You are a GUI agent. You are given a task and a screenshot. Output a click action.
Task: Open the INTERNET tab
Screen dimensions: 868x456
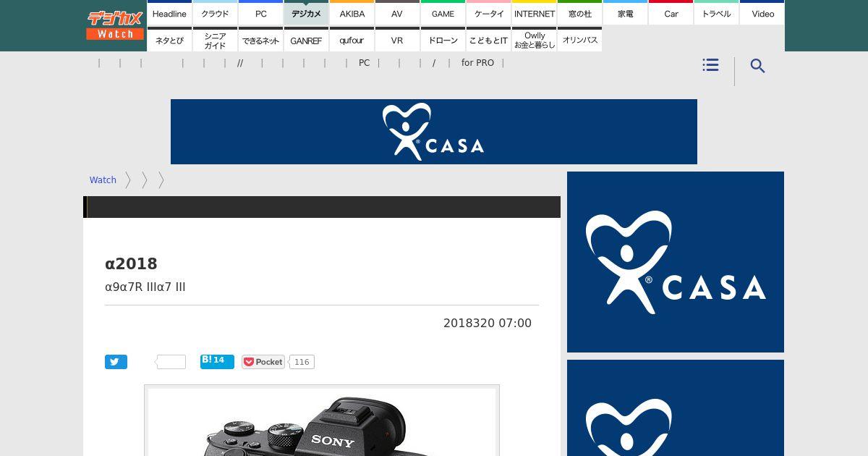point(534,13)
